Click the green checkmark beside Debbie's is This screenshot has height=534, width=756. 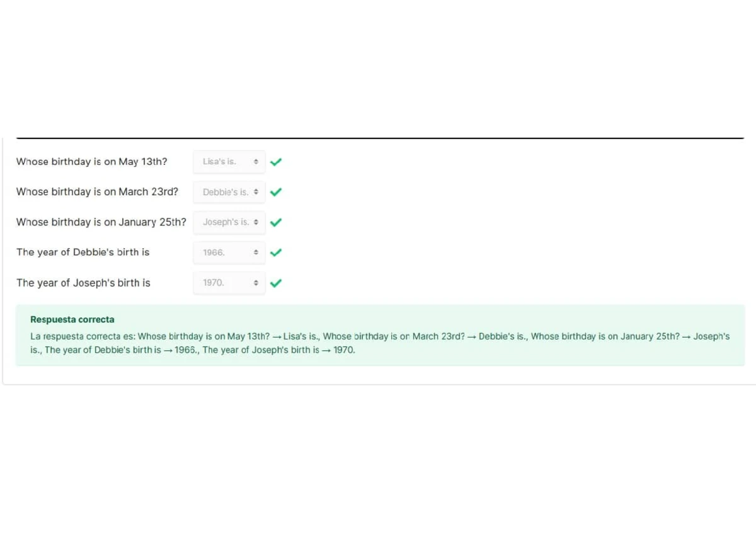[275, 192]
